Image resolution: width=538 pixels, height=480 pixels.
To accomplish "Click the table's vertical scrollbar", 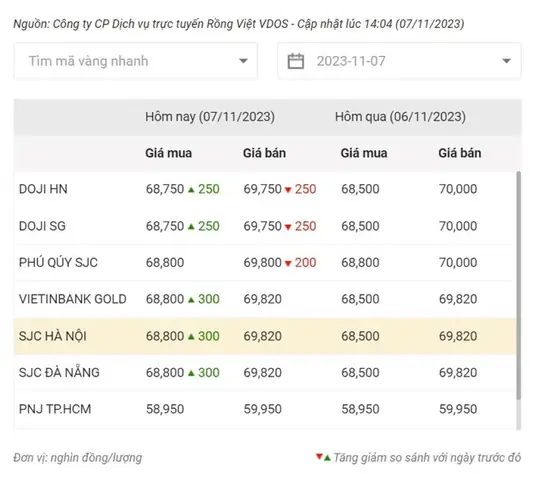I will 518,285.
